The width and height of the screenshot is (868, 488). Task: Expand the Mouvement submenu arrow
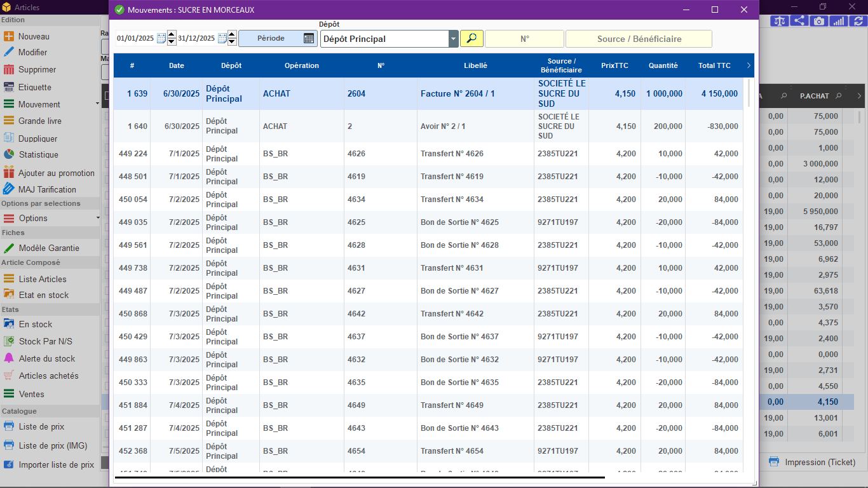click(97, 104)
